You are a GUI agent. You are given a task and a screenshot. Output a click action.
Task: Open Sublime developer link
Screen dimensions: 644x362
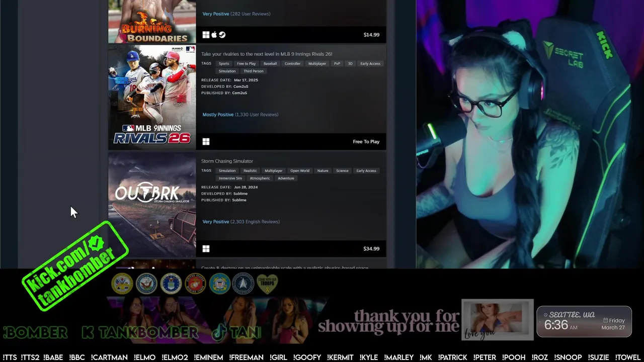click(240, 194)
